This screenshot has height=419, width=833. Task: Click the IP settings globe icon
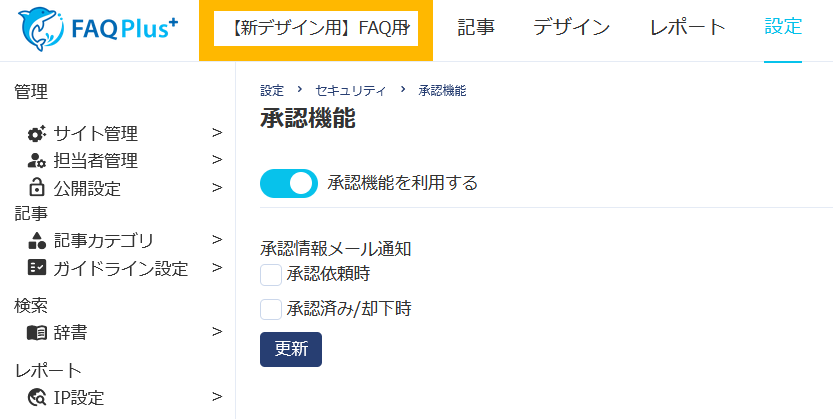[x=37, y=398]
